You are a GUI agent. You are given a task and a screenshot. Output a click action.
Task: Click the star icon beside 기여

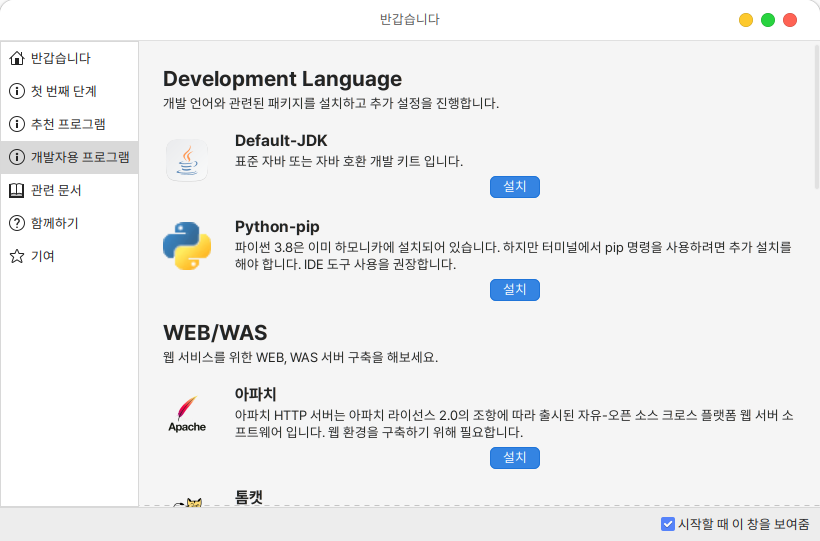pos(17,256)
